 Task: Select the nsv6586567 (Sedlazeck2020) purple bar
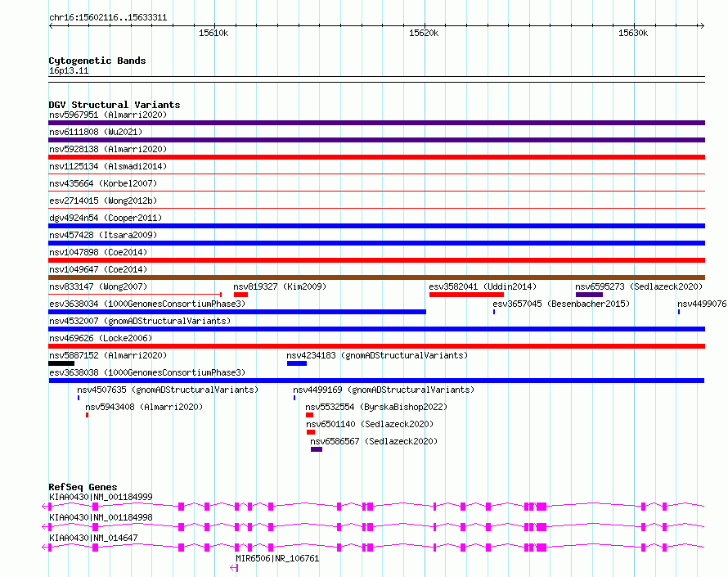pos(317,449)
